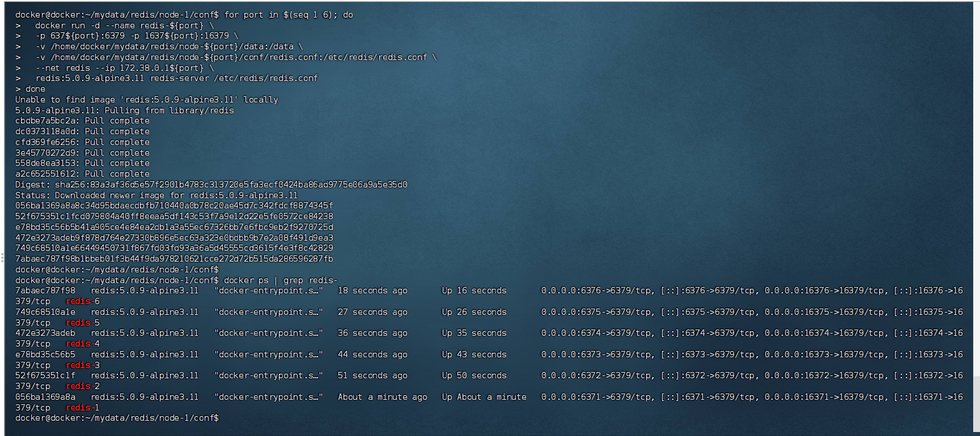Click container ID 52f675351c1f in ps output
980x436 pixels.
tap(45, 375)
